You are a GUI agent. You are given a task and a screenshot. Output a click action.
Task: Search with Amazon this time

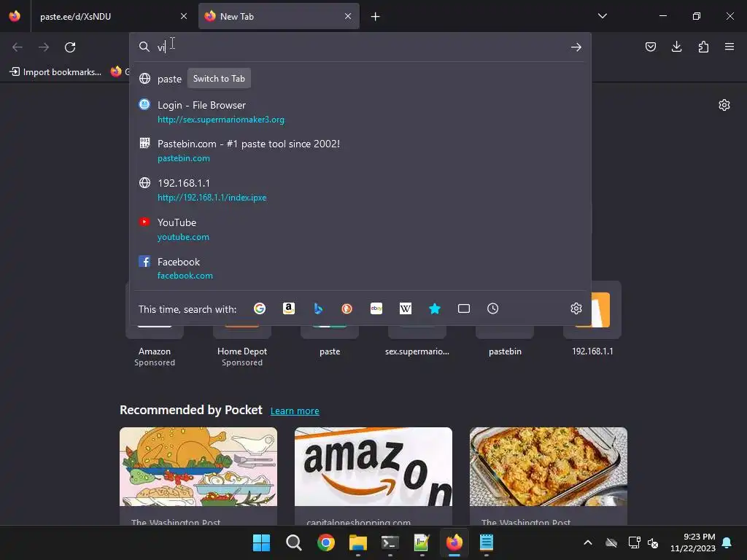[289, 308]
